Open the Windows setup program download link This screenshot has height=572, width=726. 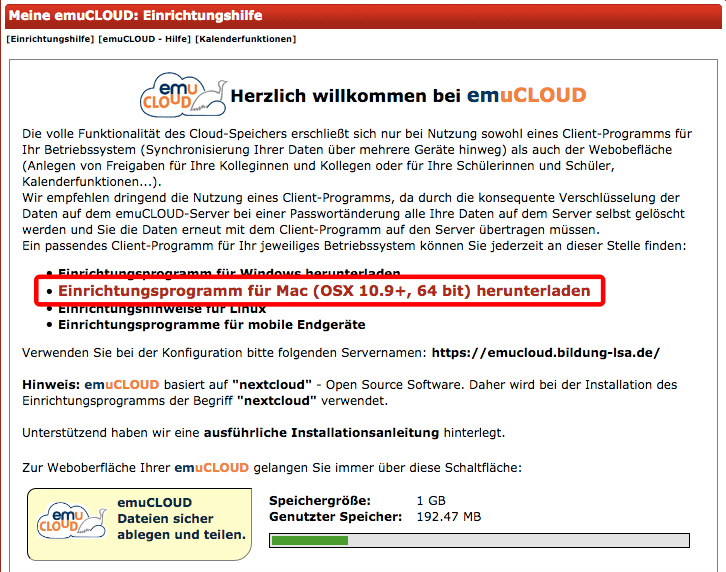click(229, 273)
